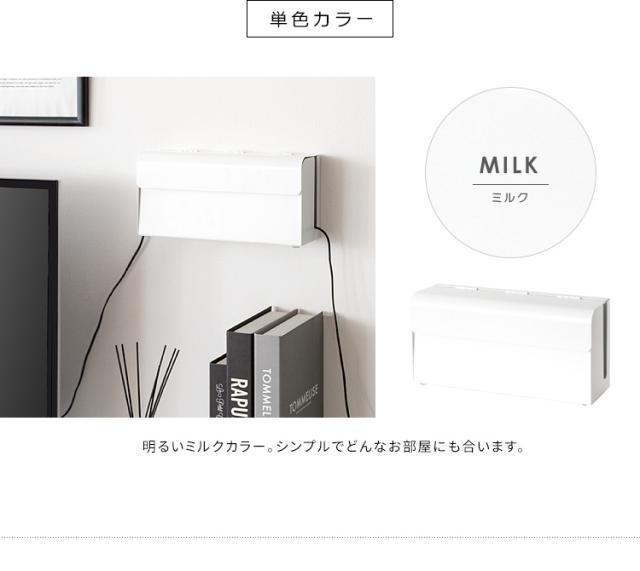This screenshot has height=571, width=640.
Task: Click the phrase どんなお部屋にも合います
Action: 429,447
